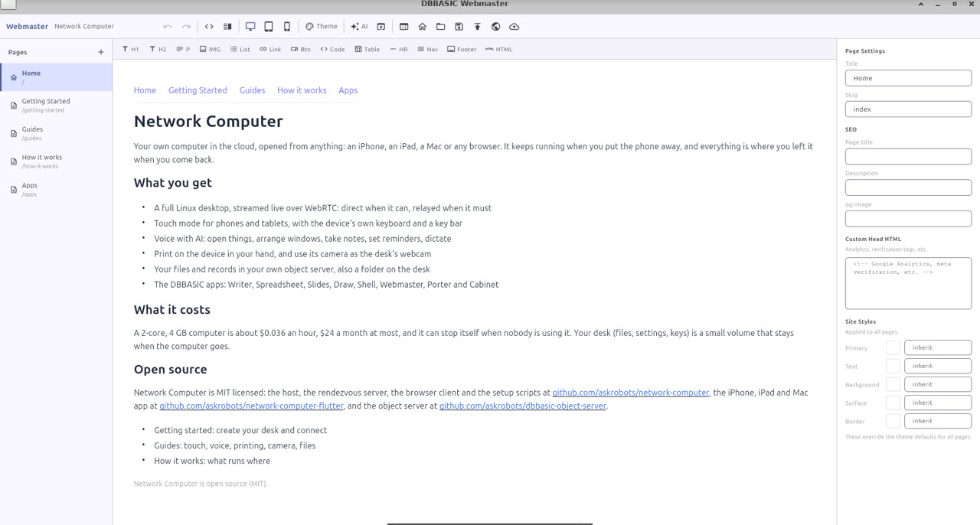Screen dimensions: 980x525
Task: Switch to desktop preview
Action: tap(250, 27)
